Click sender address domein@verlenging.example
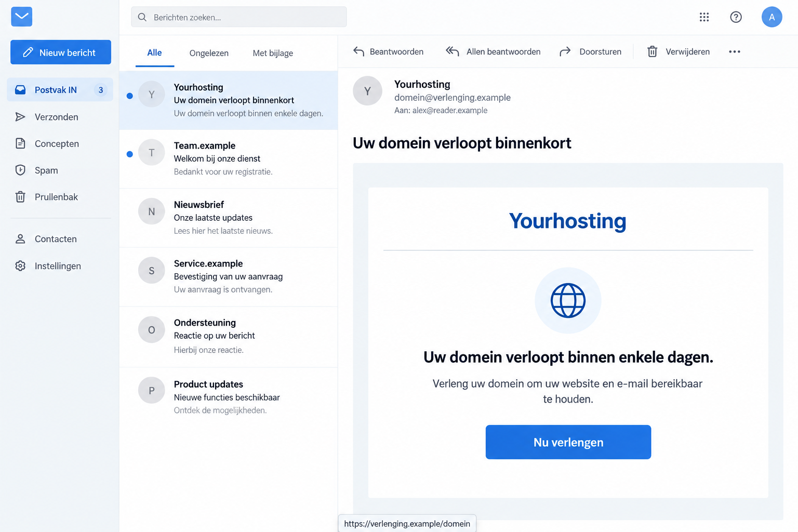 point(453,98)
